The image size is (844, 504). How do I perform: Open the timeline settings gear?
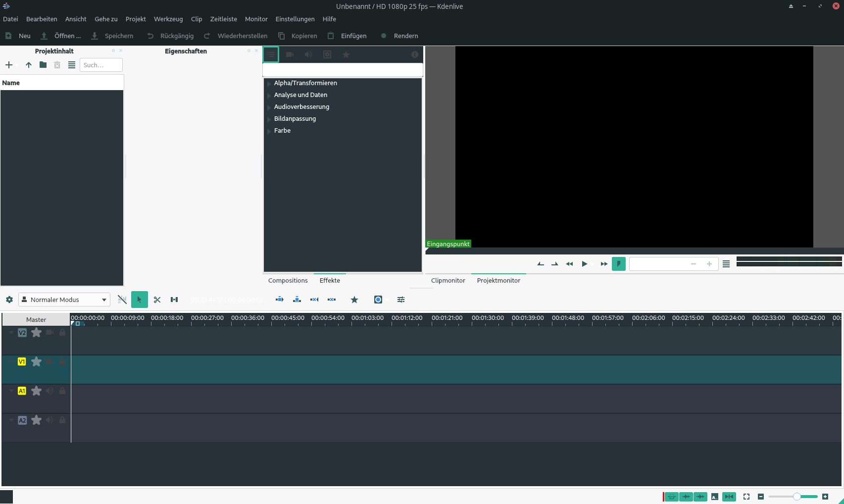(9, 300)
